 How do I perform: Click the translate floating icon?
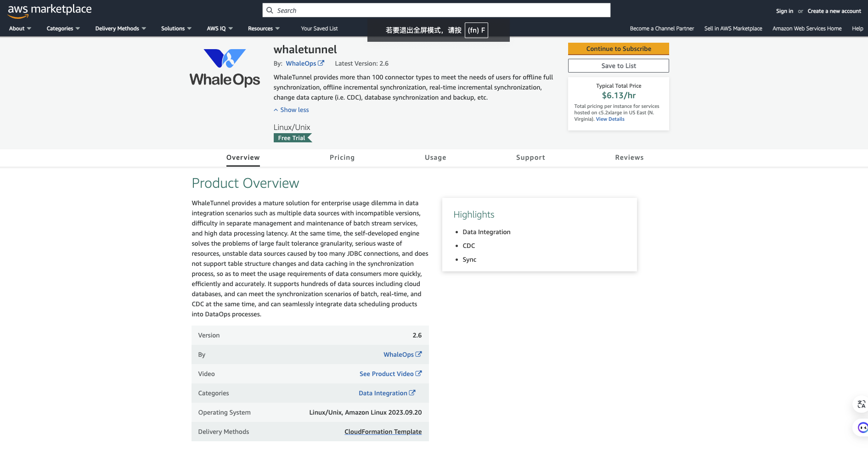[861, 405]
